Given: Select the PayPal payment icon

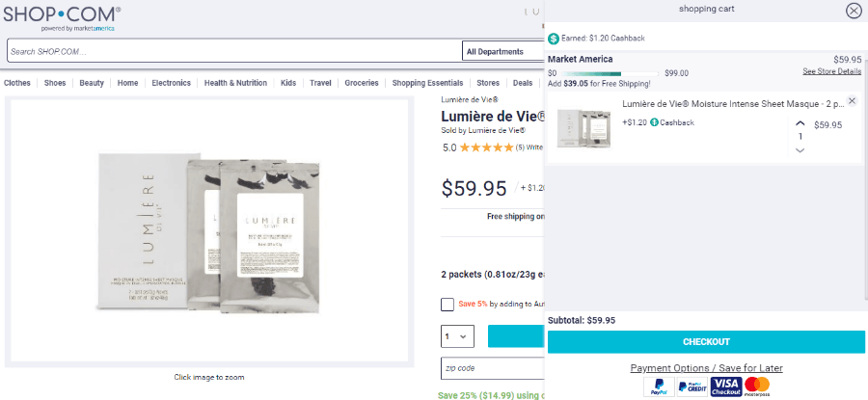Looking at the screenshot, I should tap(659, 387).
